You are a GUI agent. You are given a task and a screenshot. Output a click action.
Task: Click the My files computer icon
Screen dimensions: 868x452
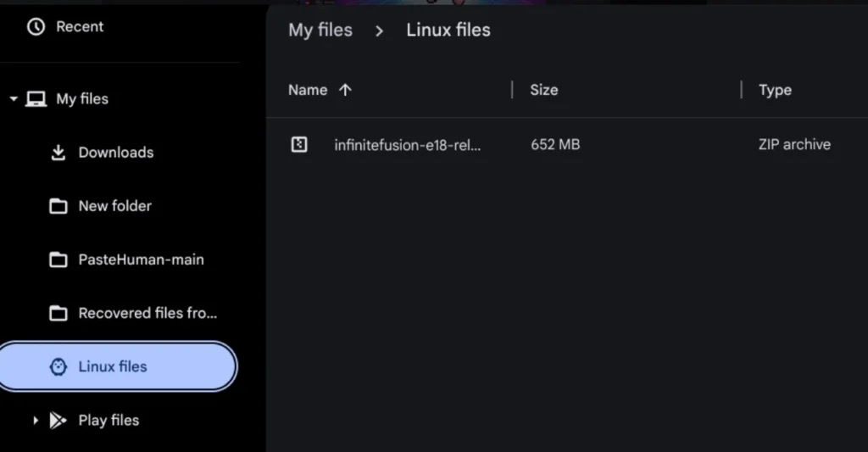pos(36,99)
